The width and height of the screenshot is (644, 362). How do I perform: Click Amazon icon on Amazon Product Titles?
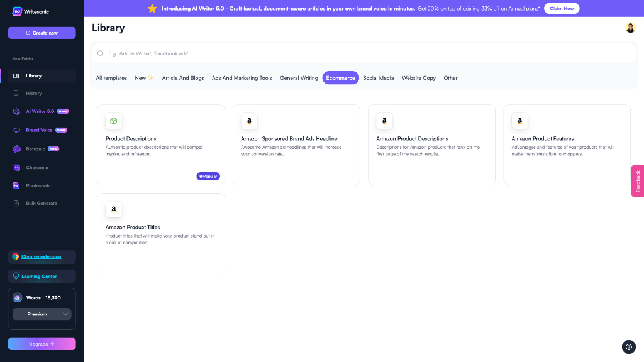(114, 209)
